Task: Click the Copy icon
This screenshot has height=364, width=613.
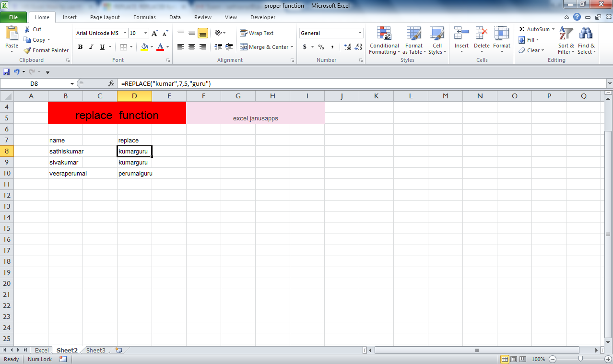Action: click(x=27, y=40)
